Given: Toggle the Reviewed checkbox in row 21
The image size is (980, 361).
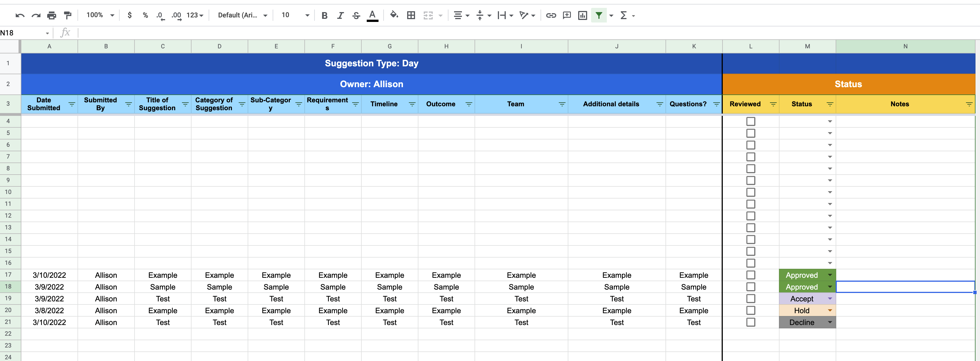Looking at the screenshot, I should (751, 322).
